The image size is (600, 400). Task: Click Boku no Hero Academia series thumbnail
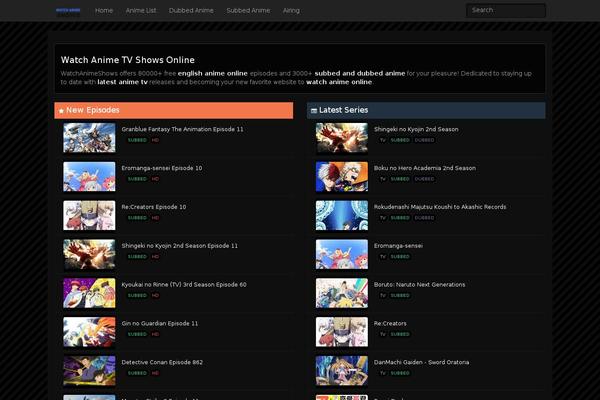342,176
